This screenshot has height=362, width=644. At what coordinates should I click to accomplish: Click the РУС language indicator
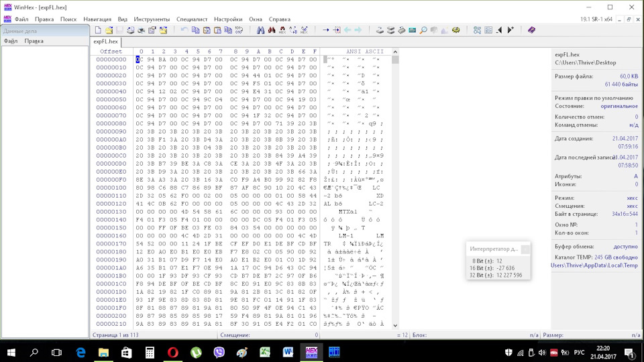(579, 352)
